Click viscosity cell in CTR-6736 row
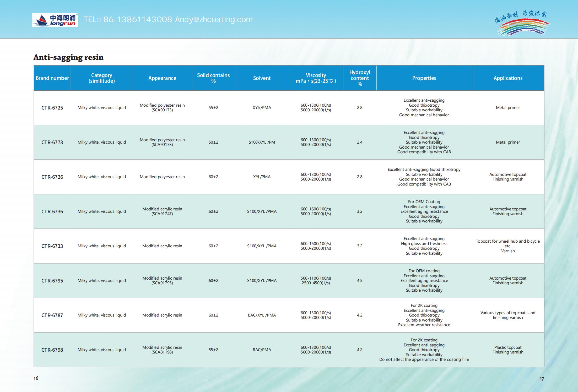 (x=316, y=211)
